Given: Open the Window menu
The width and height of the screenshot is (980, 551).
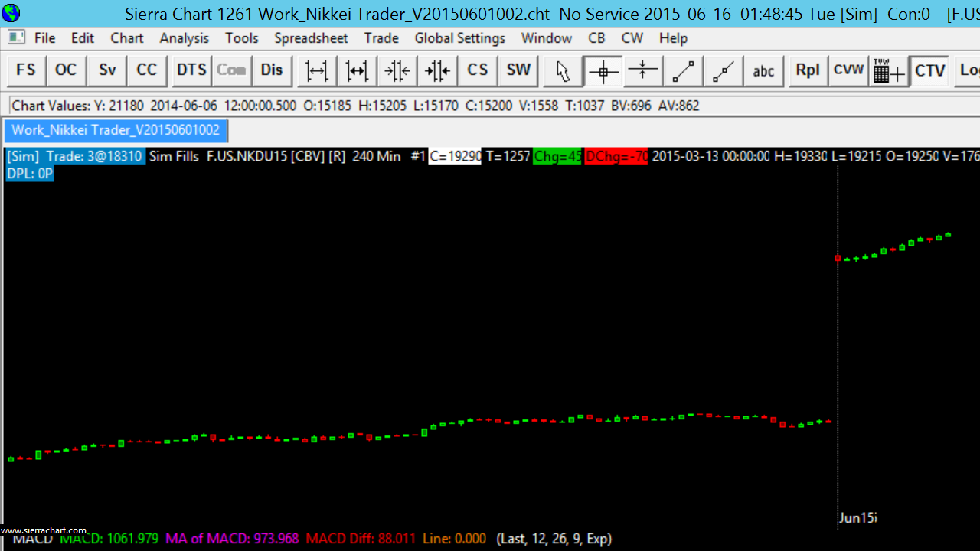Looking at the screenshot, I should coord(547,38).
